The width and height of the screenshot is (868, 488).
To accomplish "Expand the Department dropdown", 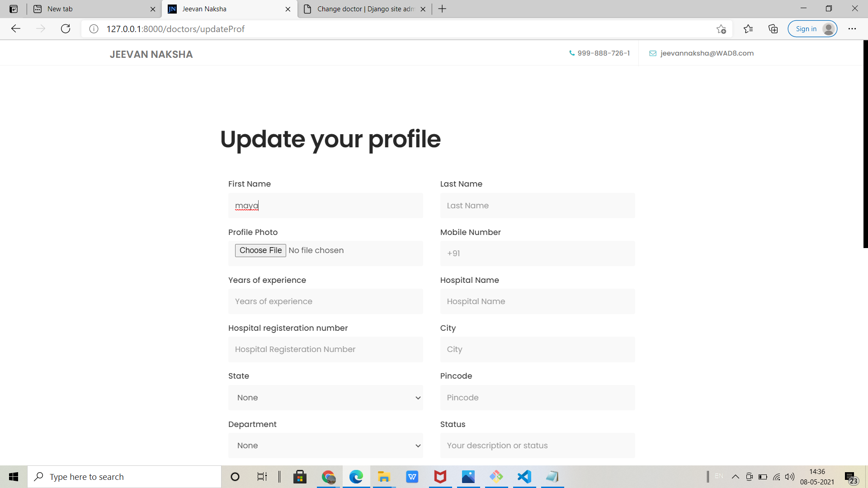I will click(x=325, y=446).
